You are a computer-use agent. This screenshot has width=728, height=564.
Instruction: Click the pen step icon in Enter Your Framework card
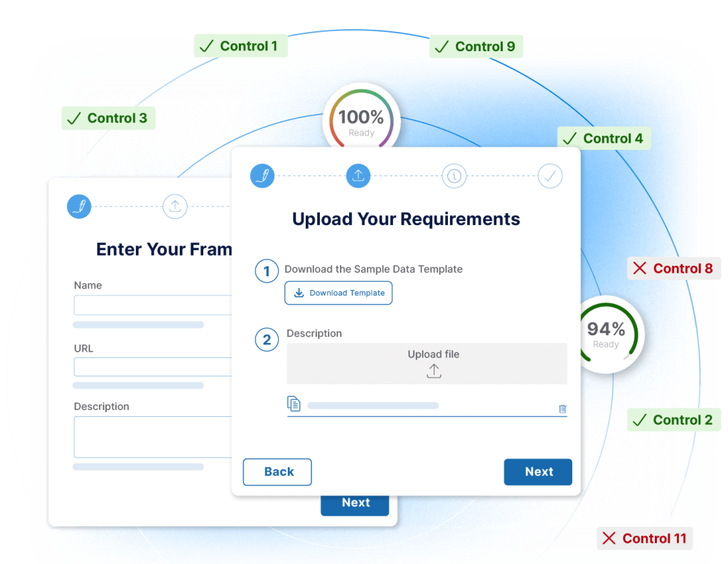click(79, 207)
